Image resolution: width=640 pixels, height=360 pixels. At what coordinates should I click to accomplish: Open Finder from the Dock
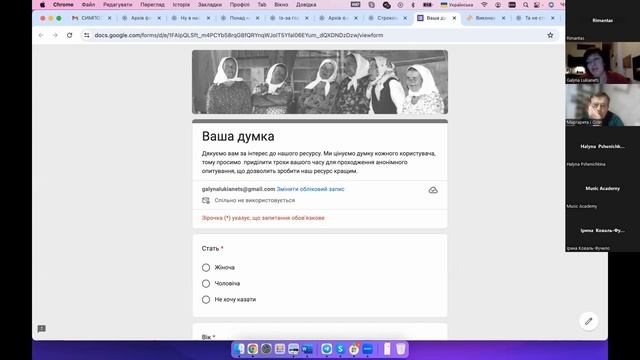[x=240, y=349]
